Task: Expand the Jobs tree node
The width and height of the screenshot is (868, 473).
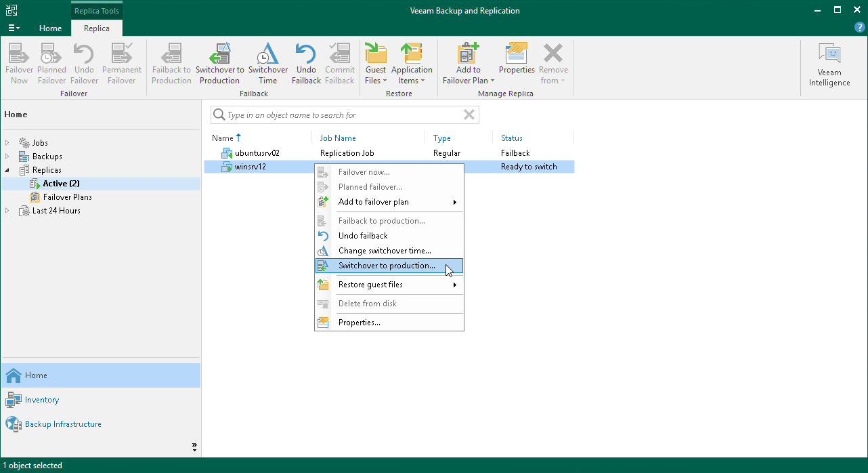Action: (x=7, y=143)
